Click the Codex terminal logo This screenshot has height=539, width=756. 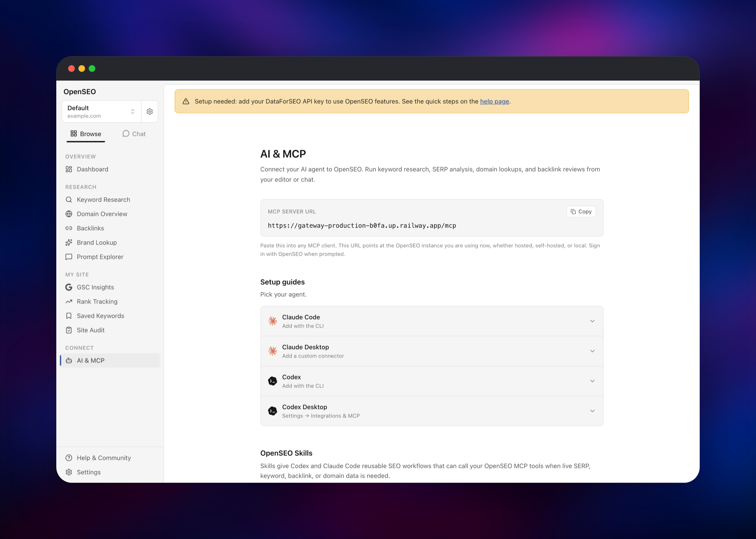point(272,381)
